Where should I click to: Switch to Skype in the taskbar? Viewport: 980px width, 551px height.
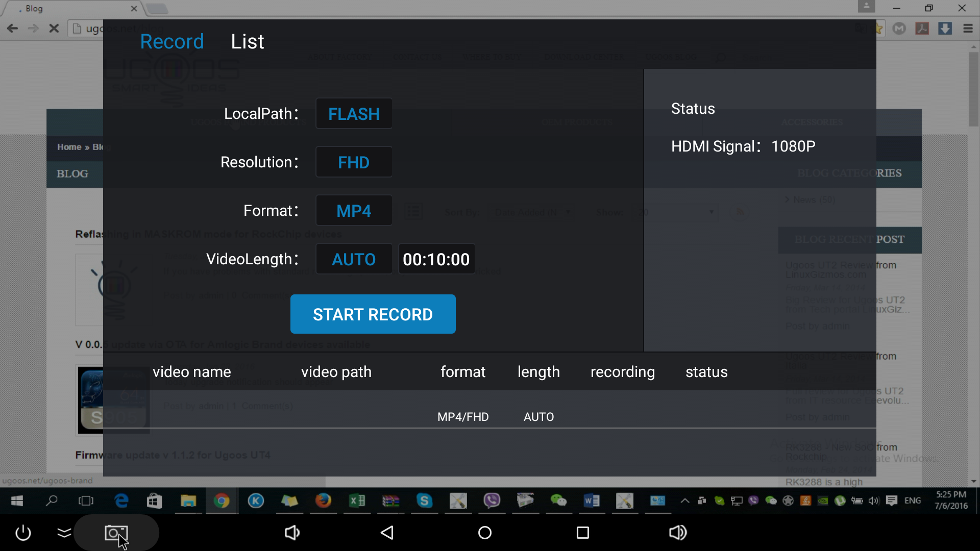pyautogui.click(x=424, y=501)
